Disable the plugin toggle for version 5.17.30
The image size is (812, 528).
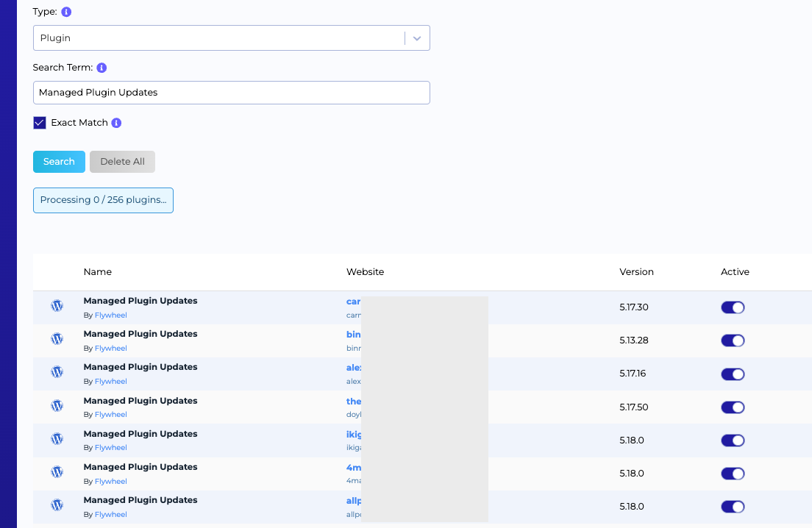tap(733, 307)
